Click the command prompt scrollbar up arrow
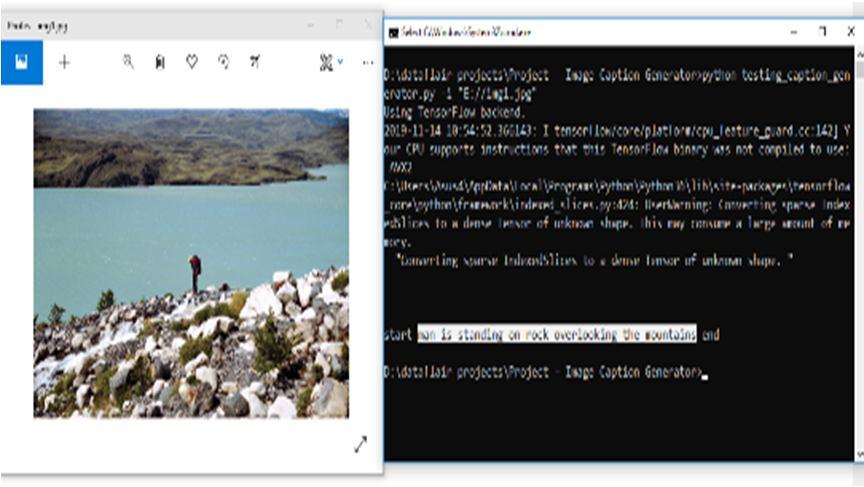The image size is (864, 487). [860, 54]
